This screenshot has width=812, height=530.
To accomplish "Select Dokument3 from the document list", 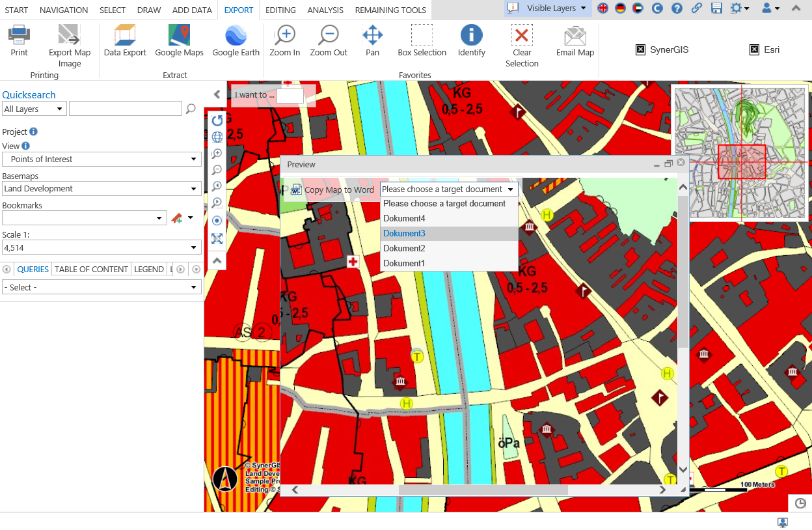I will click(403, 233).
